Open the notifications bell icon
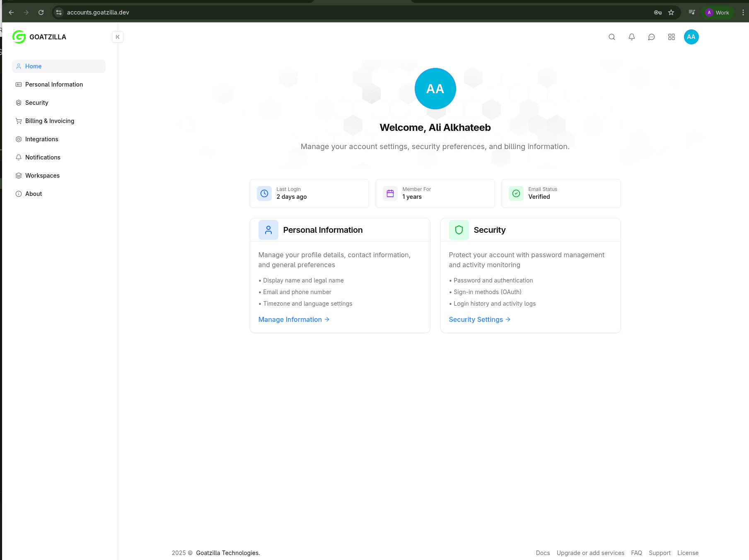 [632, 37]
